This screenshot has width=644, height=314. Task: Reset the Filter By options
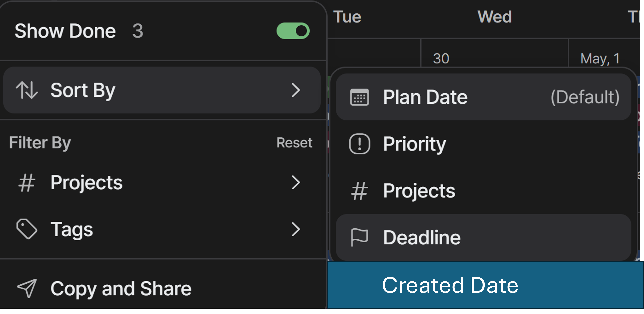click(294, 143)
